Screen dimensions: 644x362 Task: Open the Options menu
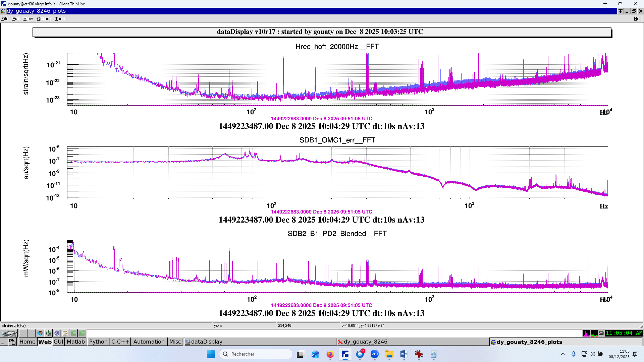[44, 19]
